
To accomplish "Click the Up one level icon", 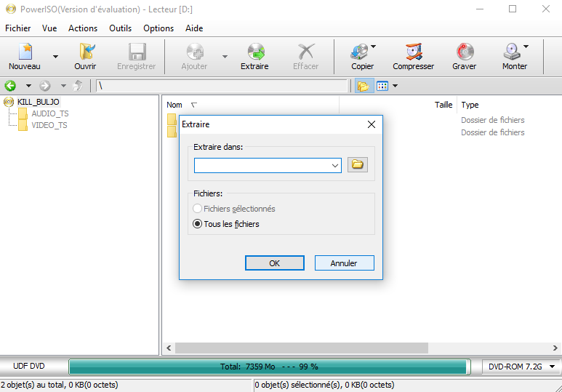I will tap(78, 86).
